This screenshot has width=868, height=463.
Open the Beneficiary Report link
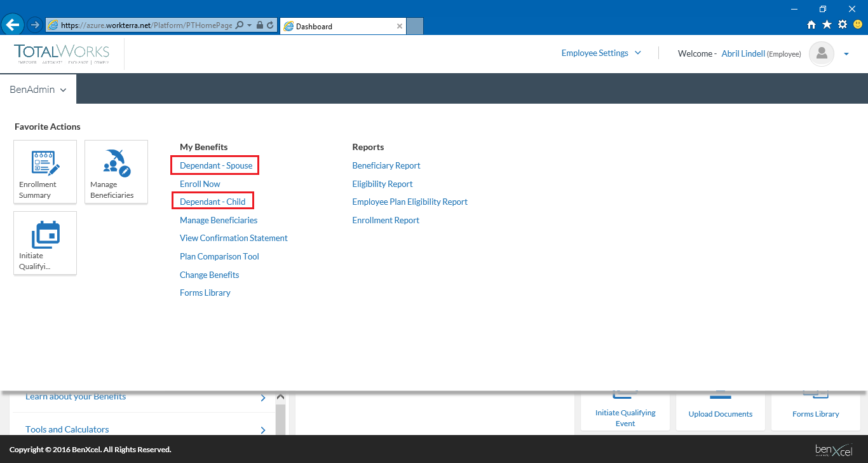coord(386,165)
